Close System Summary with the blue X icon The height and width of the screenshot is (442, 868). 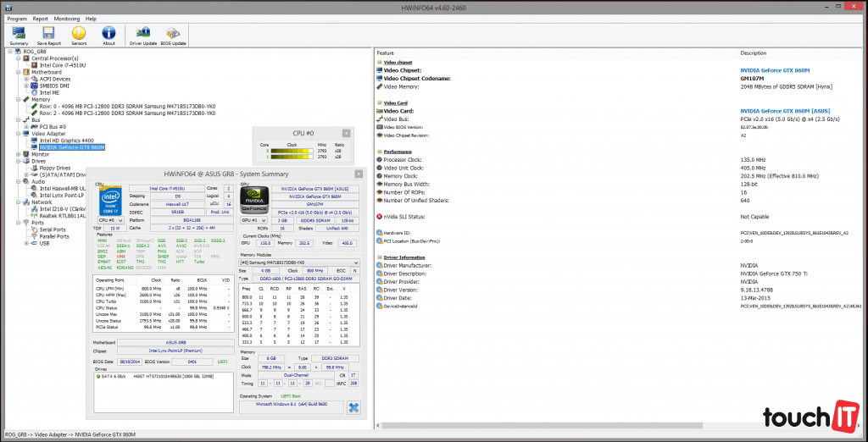pyautogui.click(x=353, y=407)
